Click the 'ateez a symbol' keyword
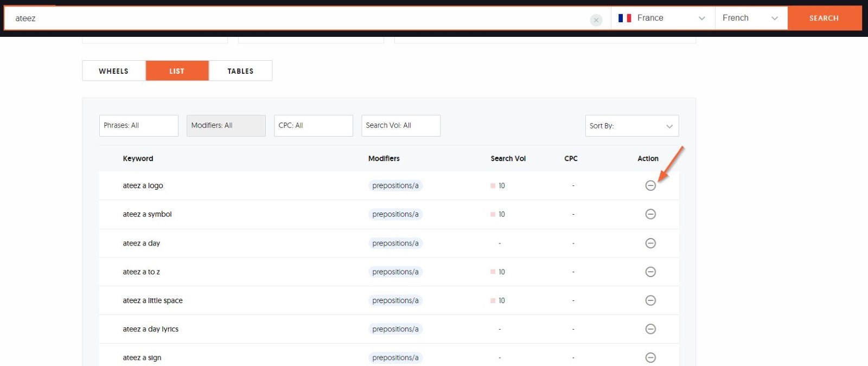 coord(147,214)
